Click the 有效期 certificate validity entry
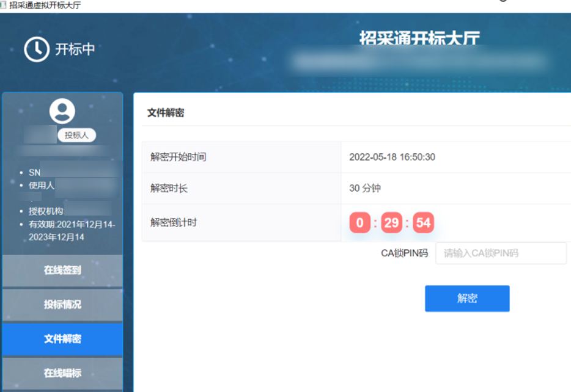 pos(72,230)
